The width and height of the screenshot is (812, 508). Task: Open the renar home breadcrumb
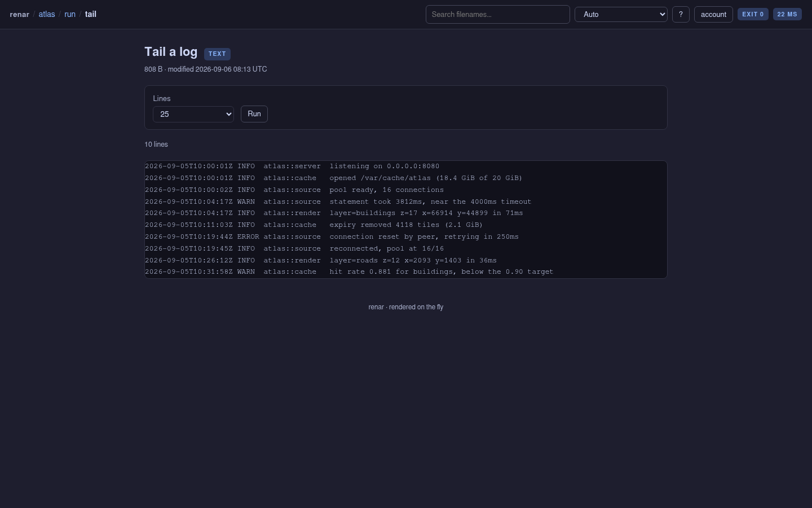[x=20, y=14]
